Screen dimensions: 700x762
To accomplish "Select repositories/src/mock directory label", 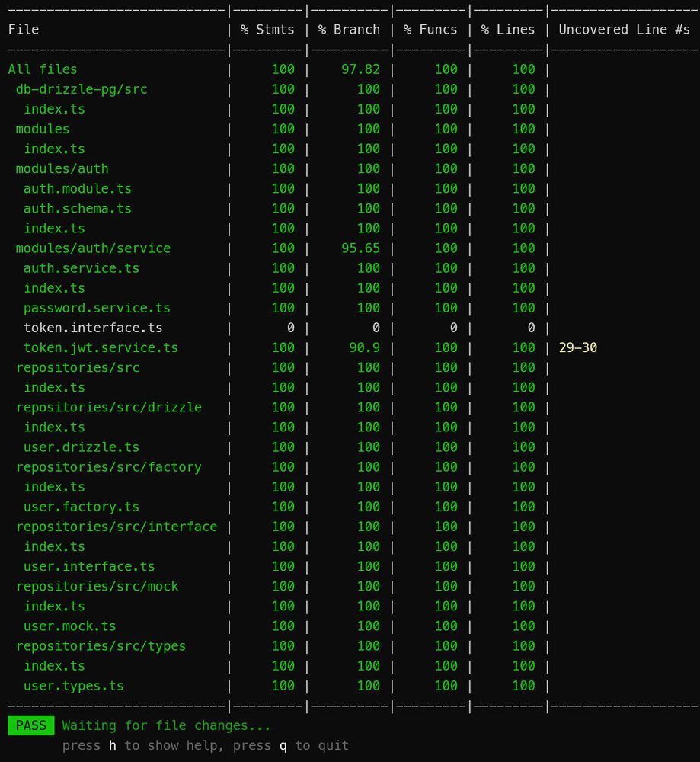I will point(97,587).
